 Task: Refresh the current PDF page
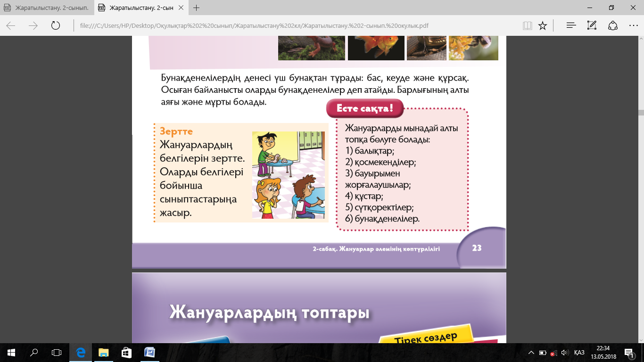56,25
